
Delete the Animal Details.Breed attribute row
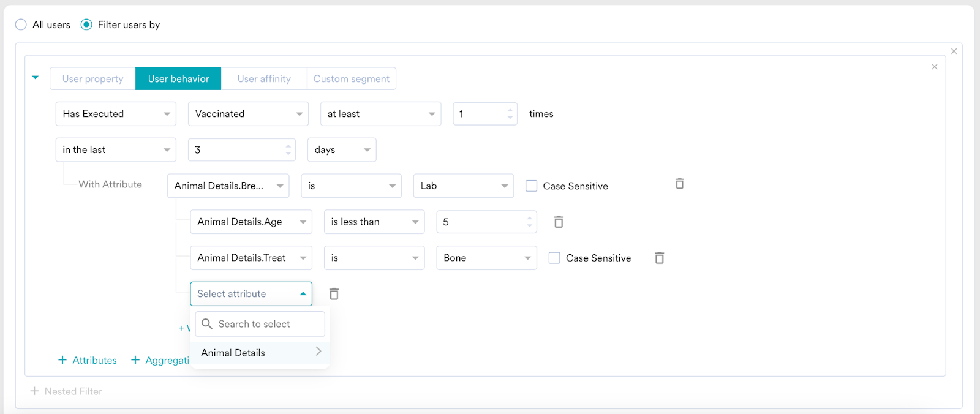[x=679, y=184]
